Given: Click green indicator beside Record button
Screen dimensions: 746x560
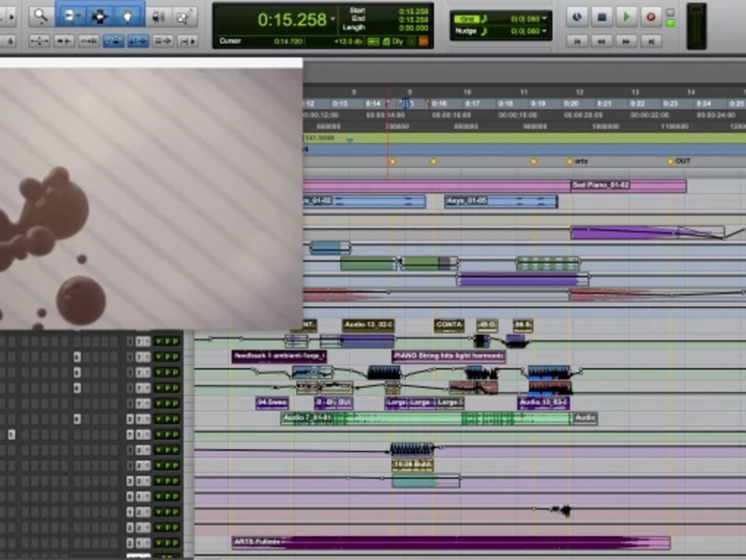Looking at the screenshot, I should 670,23.
